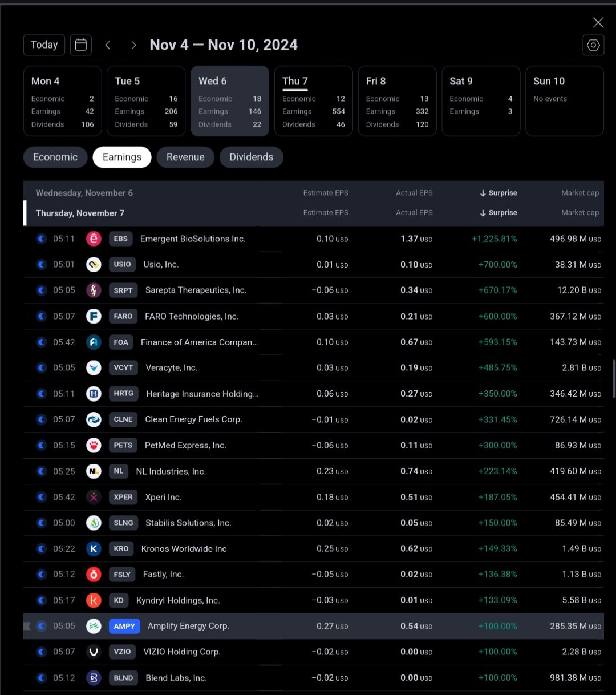Open the SRPT ticker symbol
Image resolution: width=616 pixels, height=695 pixels.
pyautogui.click(x=123, y=290)
